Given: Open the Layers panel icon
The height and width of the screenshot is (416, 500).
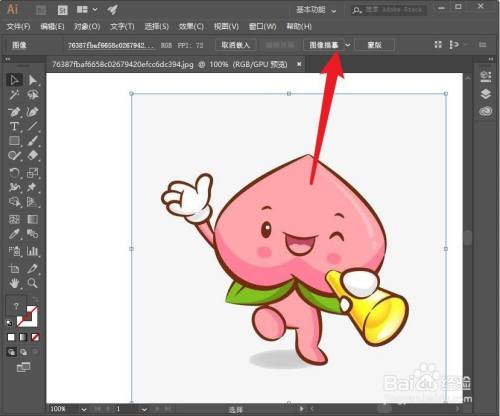Looking at the screenshot, I should [486, 94].
